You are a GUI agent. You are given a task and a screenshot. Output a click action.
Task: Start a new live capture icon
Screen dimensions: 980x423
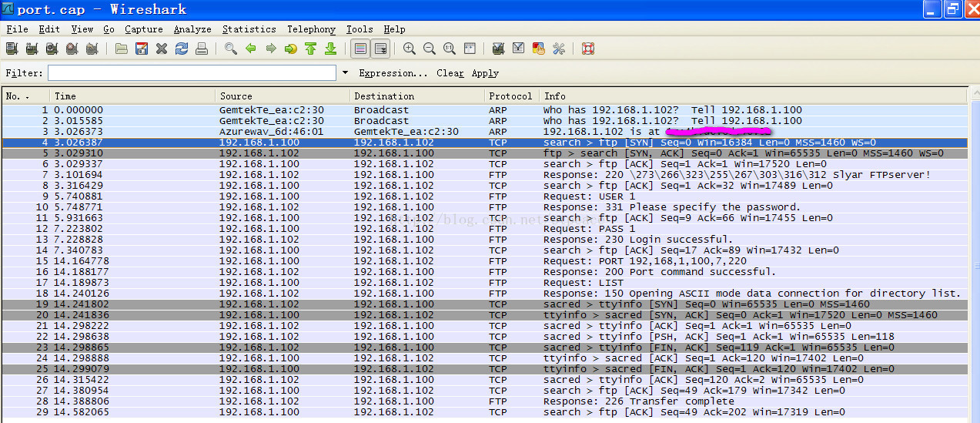click(52, 49)
